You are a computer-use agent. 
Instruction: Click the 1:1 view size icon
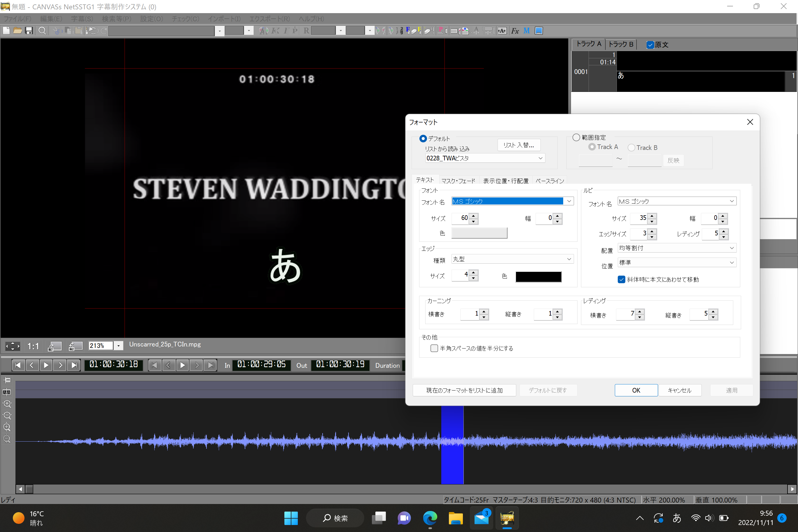pos(33,346)
